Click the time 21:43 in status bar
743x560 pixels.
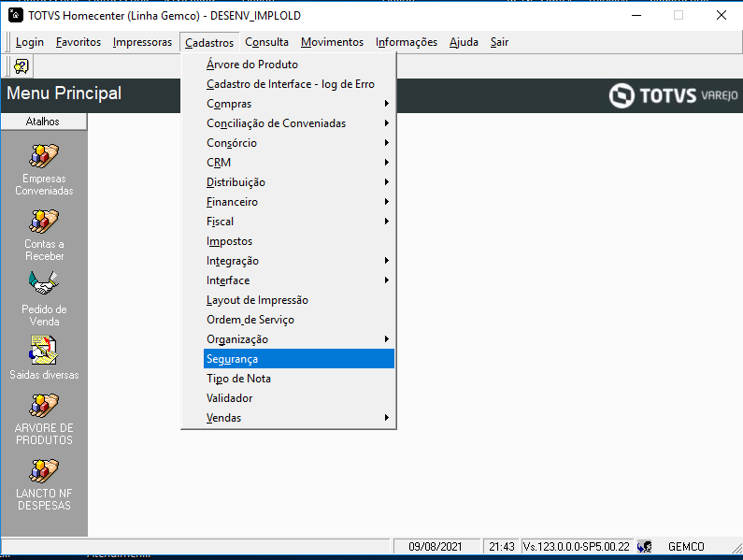point(501,547)
